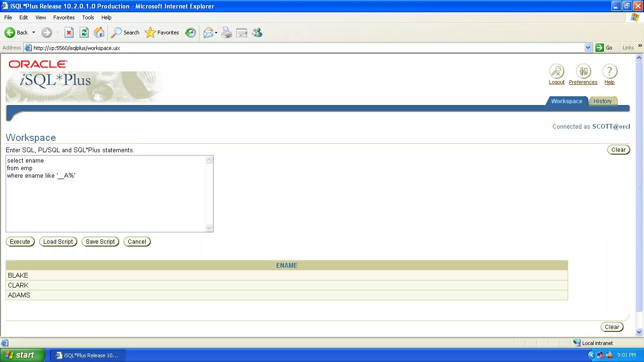
Task: Open the View menu
Action: (41, 17)
